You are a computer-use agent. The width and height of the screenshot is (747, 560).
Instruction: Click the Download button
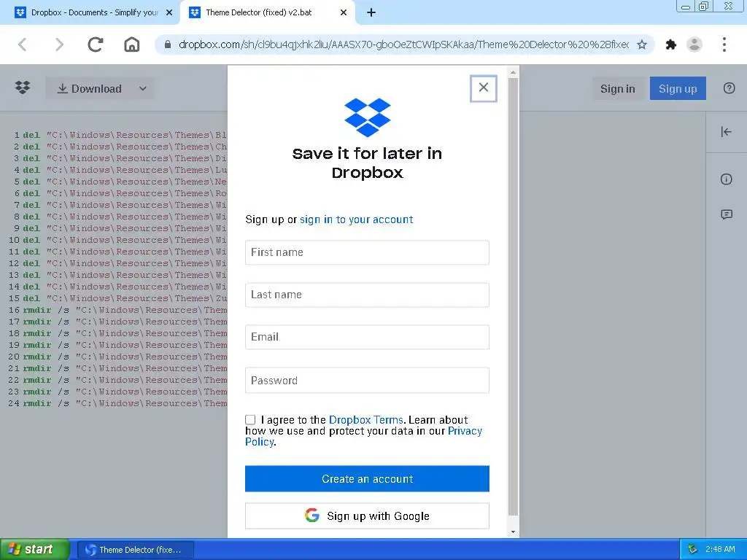click(x=90, y=88)
